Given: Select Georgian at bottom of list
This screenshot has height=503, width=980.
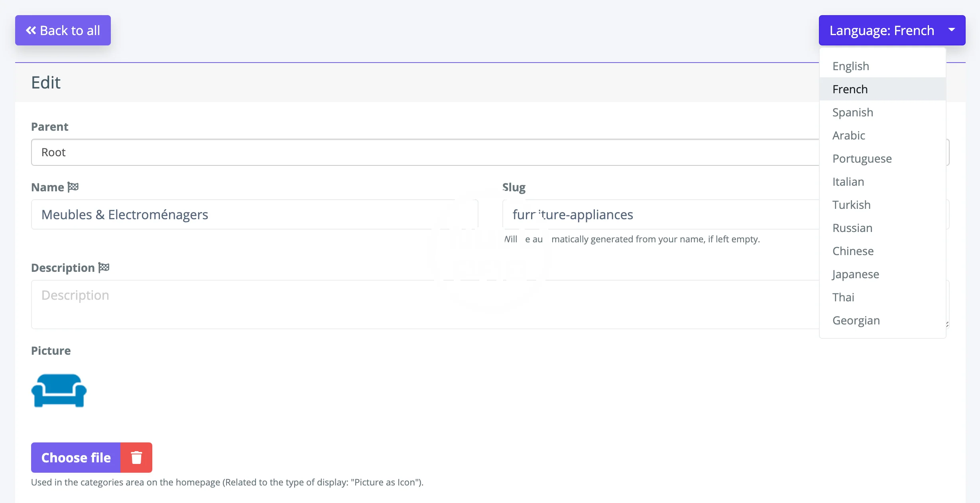Looking at the screenshot, I should tap(856, 320).
